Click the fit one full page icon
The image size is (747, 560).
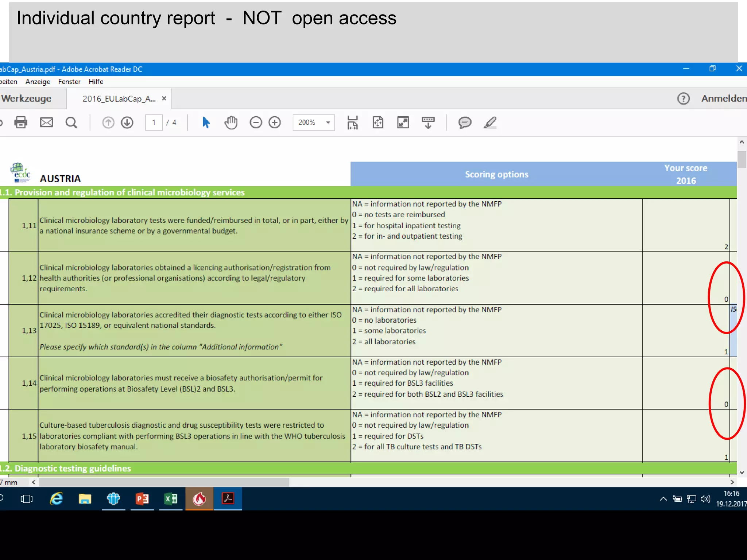click(x=378, y=122)
